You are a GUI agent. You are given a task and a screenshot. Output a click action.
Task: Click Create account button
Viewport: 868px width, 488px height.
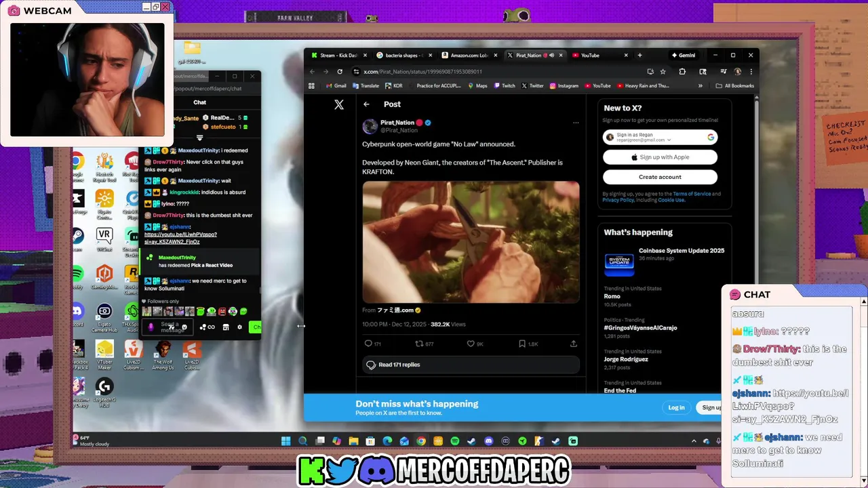point(660,177)
